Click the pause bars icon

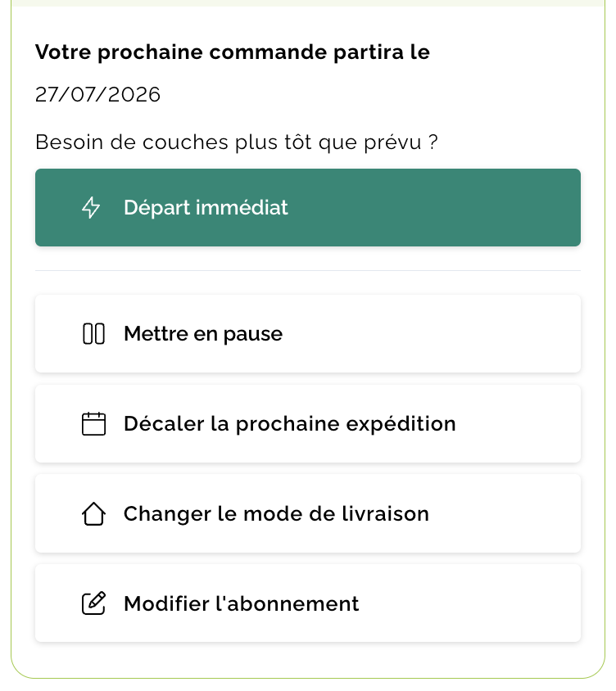coord(94,333)
